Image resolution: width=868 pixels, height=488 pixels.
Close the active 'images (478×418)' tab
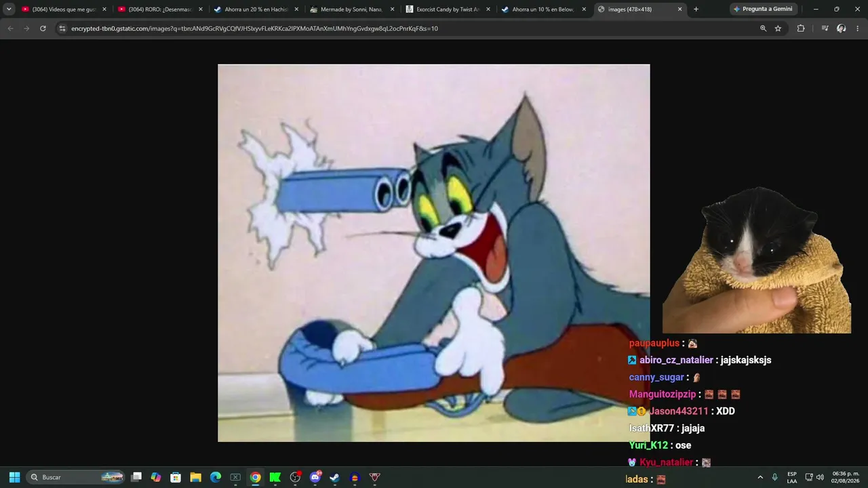click(679, 9)
